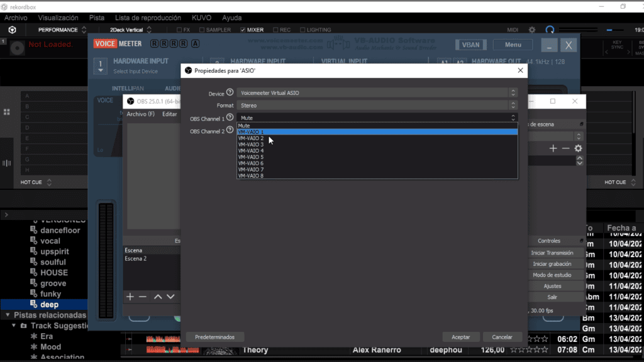Open the right HOT CUE dropdown
This screenshot has width=644, height=362.
pos(620,182)
